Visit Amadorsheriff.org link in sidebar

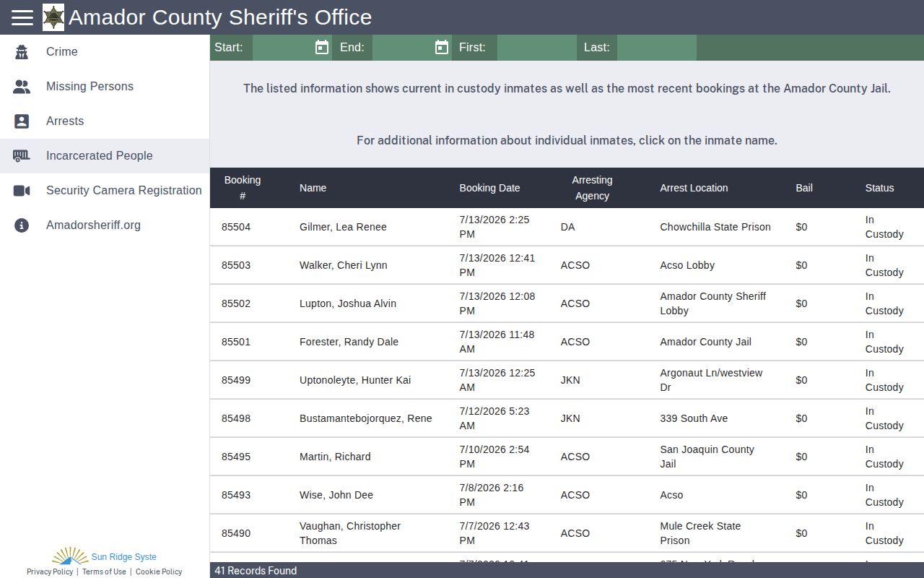[x=105, y=225]
